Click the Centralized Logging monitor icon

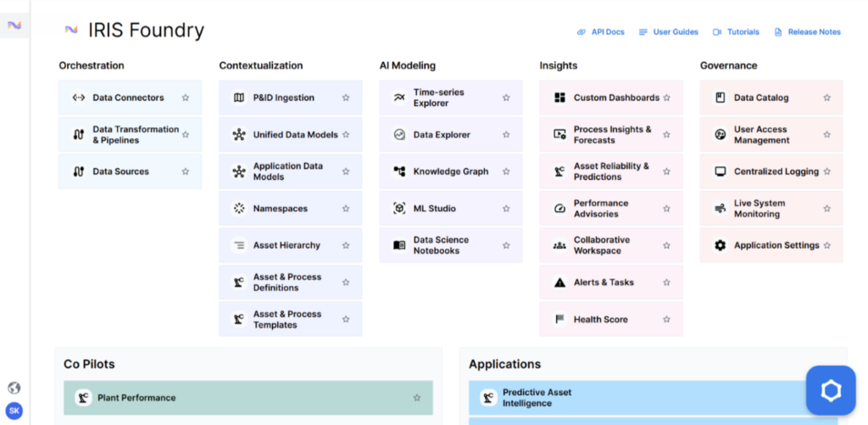tap(721, 171)
